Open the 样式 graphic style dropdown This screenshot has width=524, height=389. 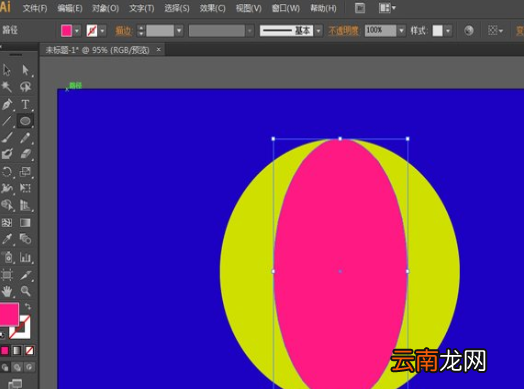(448, 31)
